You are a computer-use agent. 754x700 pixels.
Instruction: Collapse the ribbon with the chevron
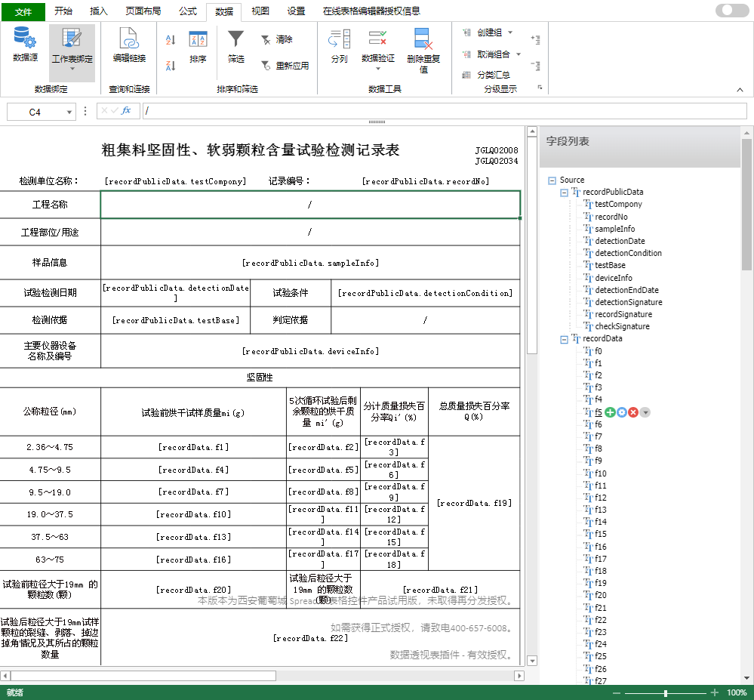point(740,90)
